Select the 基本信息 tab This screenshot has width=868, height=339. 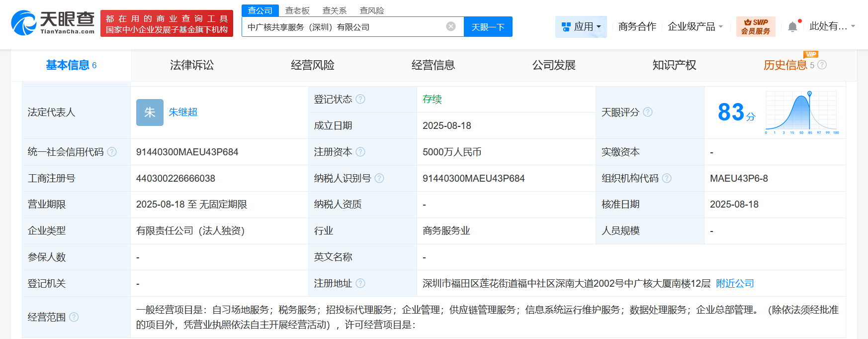pos(71,65)
